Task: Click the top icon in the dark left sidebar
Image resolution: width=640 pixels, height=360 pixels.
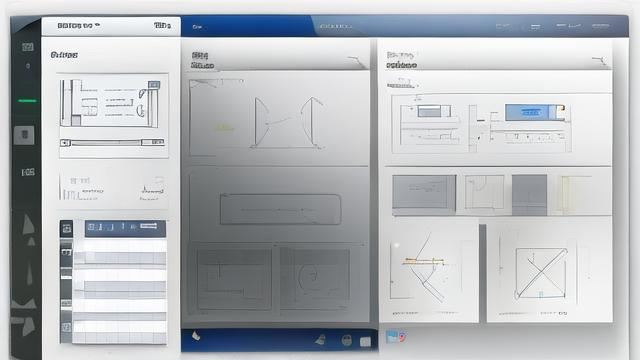Action: coord(28,47)
